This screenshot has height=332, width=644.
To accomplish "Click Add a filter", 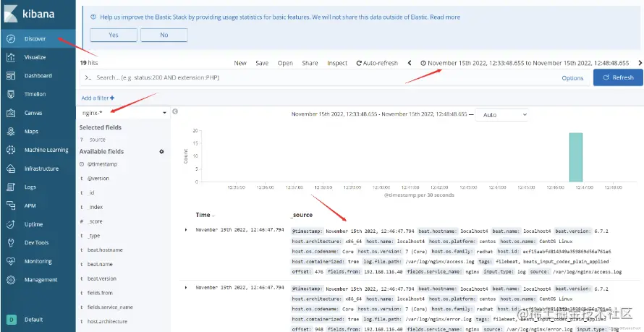I will (x=98, y=98).
